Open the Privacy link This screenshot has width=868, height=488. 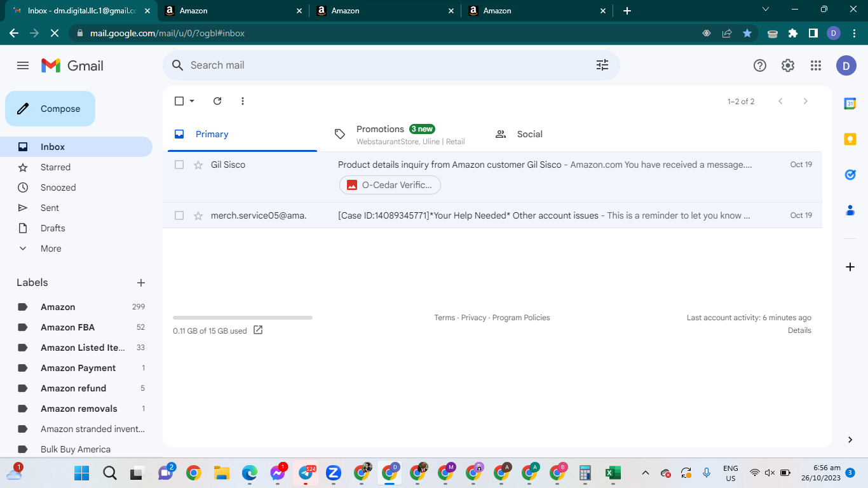tap(473, 318)
